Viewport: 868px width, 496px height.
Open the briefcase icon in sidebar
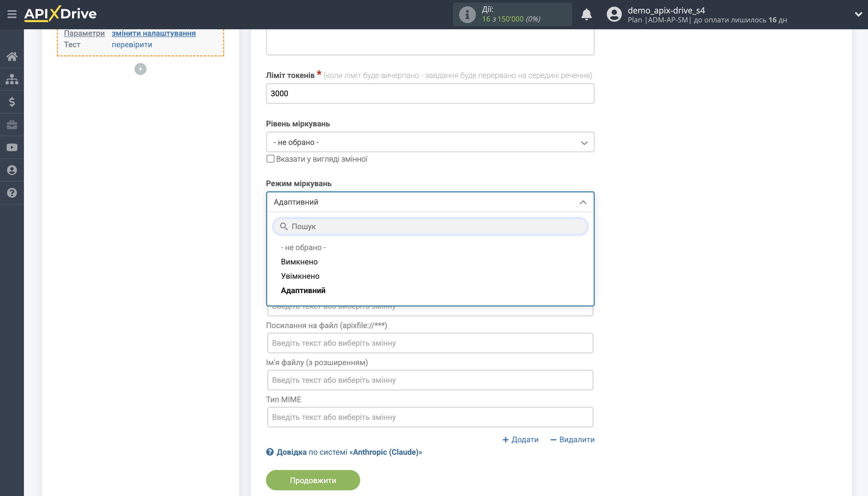(x=12, y=125)
